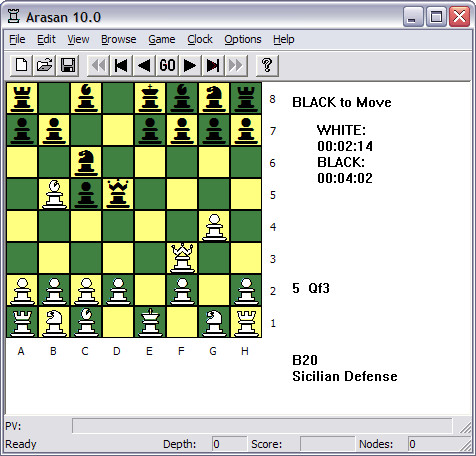Select the white bishop on c1

click(86, 322)
